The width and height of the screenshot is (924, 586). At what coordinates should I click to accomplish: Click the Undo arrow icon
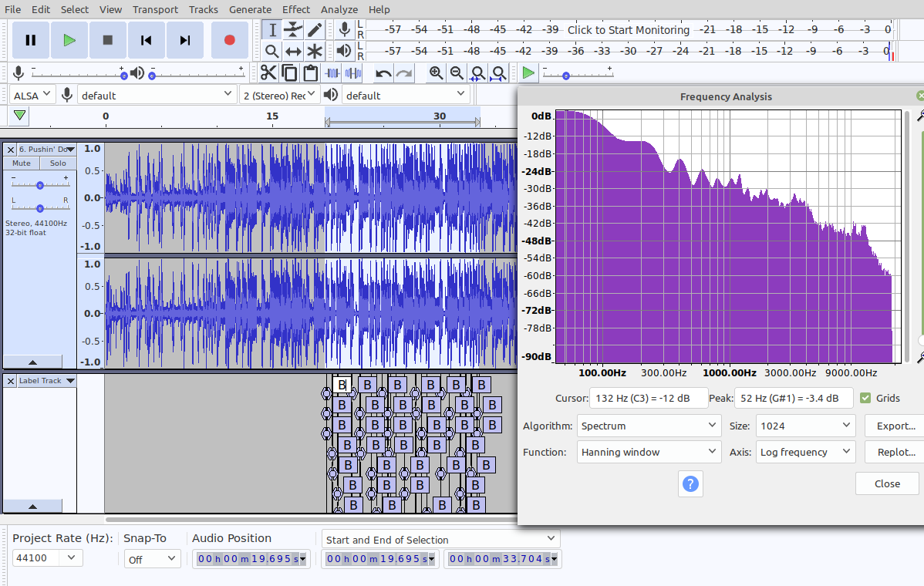(x=383, y=73)
